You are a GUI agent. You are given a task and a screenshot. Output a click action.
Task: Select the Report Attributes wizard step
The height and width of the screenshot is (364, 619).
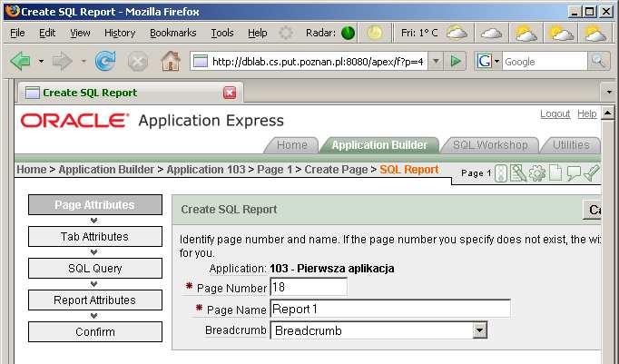coord(95,300)
